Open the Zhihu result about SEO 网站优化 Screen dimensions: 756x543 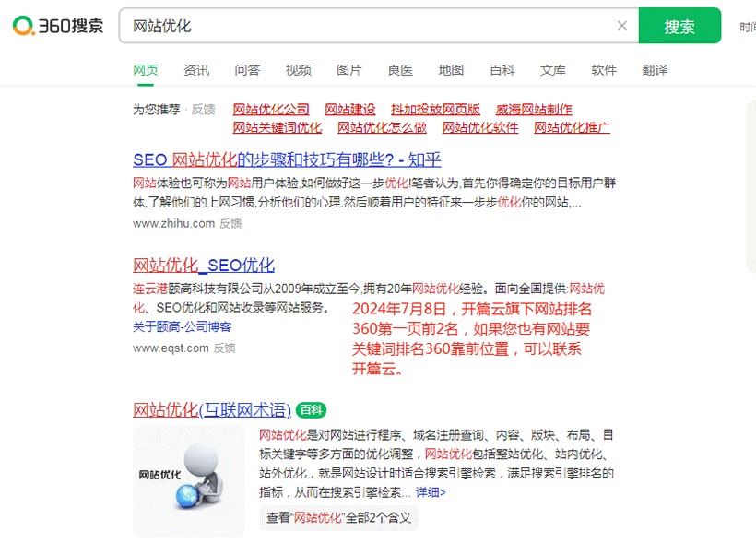tap(287, 159)
